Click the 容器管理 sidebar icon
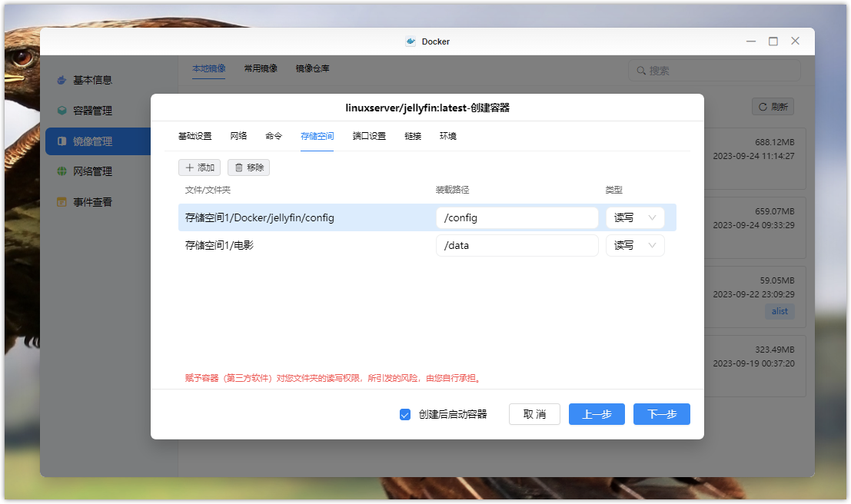The image size is (851, 504). 61,111
